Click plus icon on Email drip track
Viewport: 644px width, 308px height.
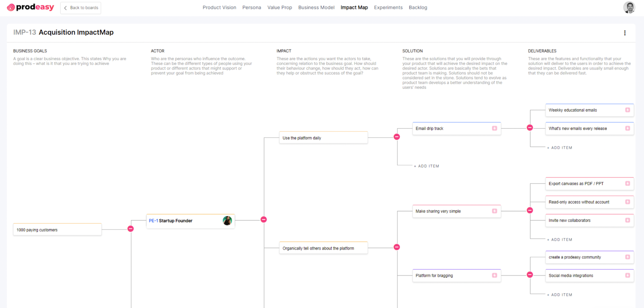[x=494, y=128]
